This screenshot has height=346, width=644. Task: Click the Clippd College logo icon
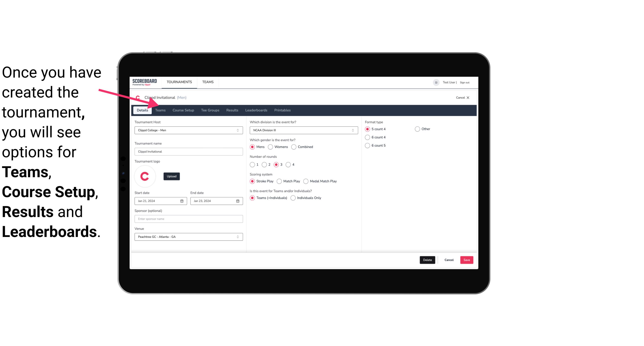[138, 98]
